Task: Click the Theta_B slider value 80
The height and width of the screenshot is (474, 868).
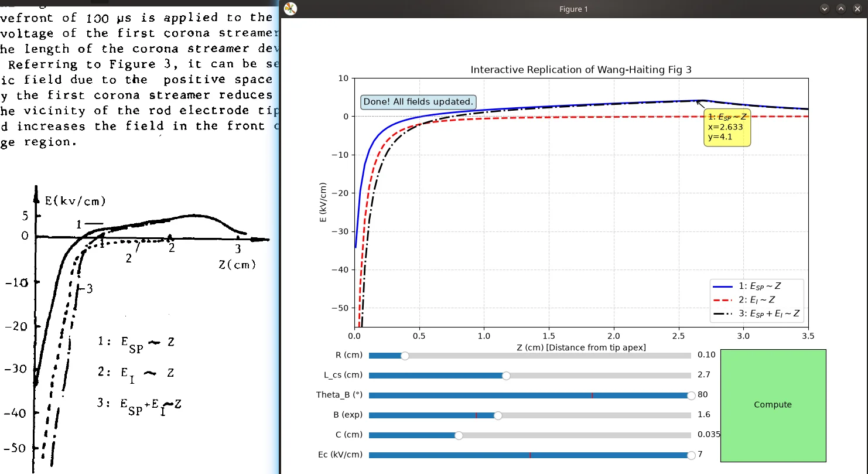Action: pos(703,395)
